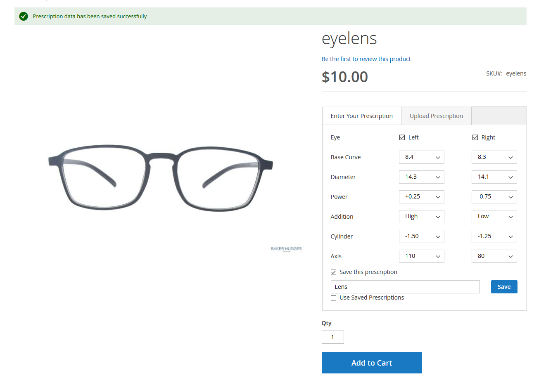
Task: Click the prescription name field containing Lens
Action: pyautogui.click(x=405, y=287)
